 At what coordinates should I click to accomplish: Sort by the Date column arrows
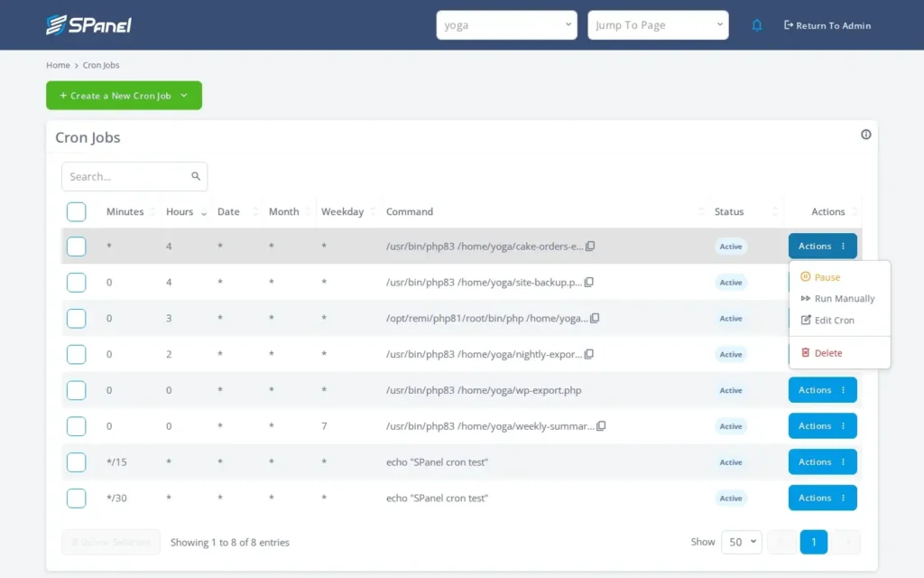click(255, 211)
